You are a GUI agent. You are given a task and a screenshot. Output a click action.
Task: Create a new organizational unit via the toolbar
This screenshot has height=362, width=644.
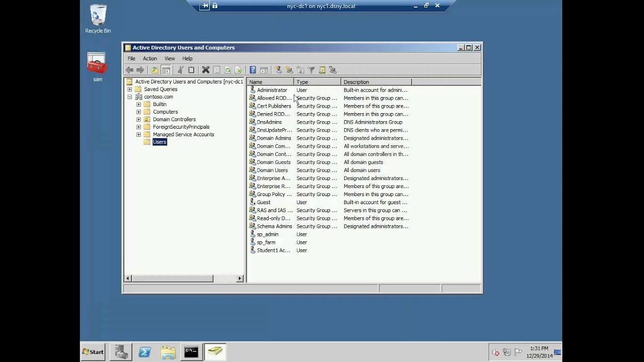(300, 70)
